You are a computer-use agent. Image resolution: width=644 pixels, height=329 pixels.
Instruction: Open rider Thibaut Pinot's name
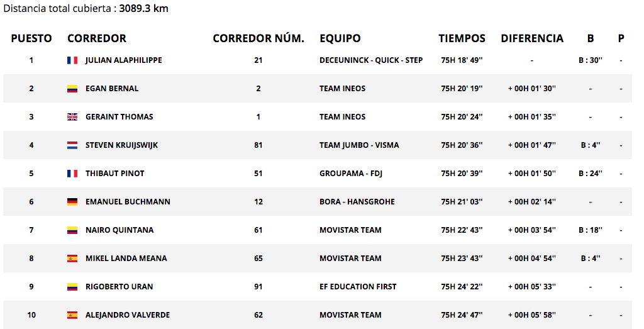coord(115,174)
